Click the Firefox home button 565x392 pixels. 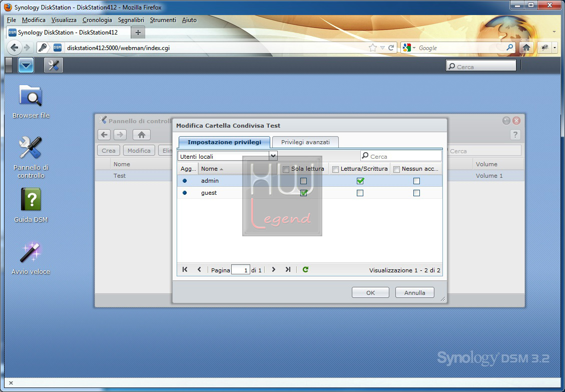526,48
